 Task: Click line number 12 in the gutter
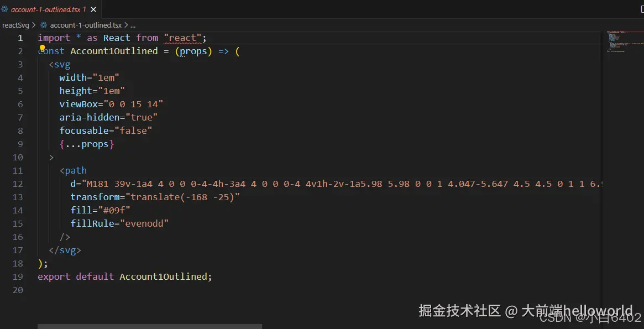[18, 184]
